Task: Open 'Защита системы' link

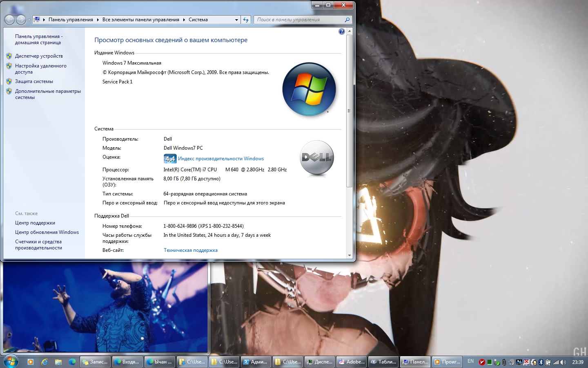Action: point(34,81)
